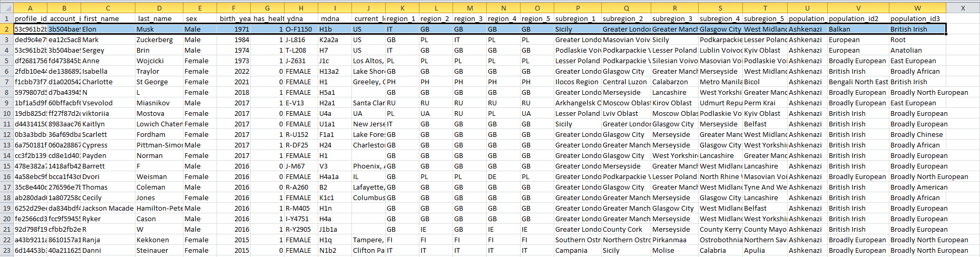Click the Bengali North East cell
980x257 pixels.
tap(858, 82)
